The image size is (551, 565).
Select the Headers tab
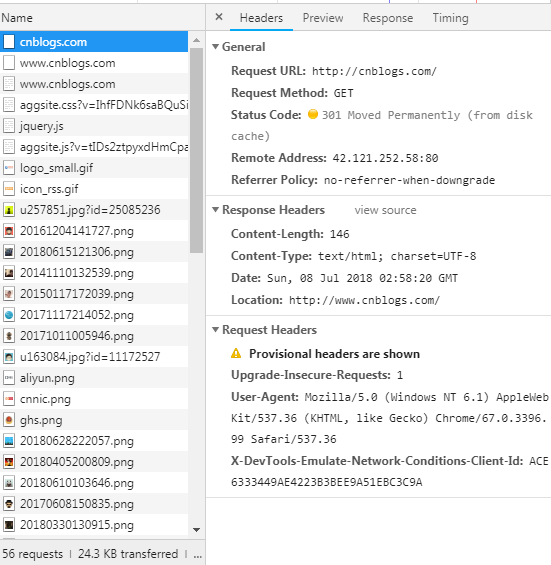click(261, 18)
